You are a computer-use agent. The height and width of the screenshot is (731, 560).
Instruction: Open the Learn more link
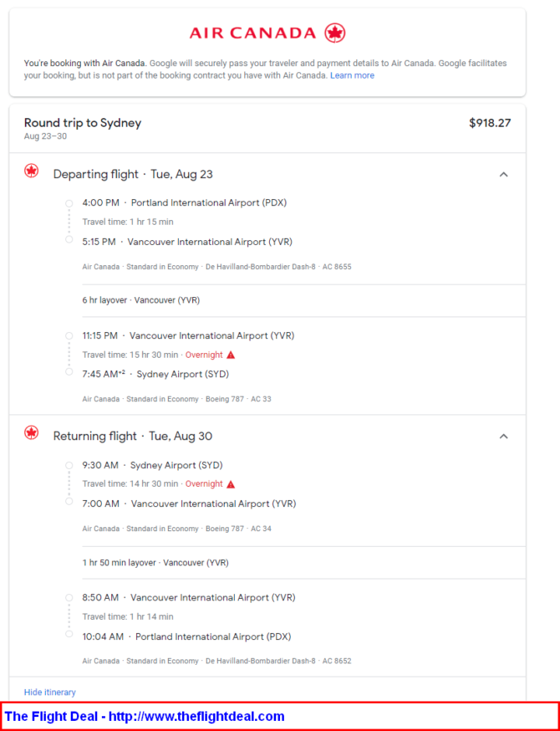click(352, 75)
